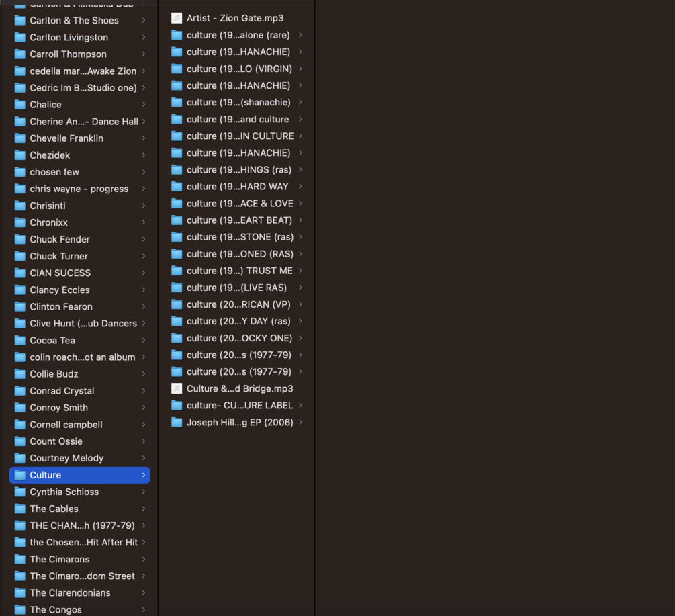Select the Cornell campbell folder

point(80,425)
